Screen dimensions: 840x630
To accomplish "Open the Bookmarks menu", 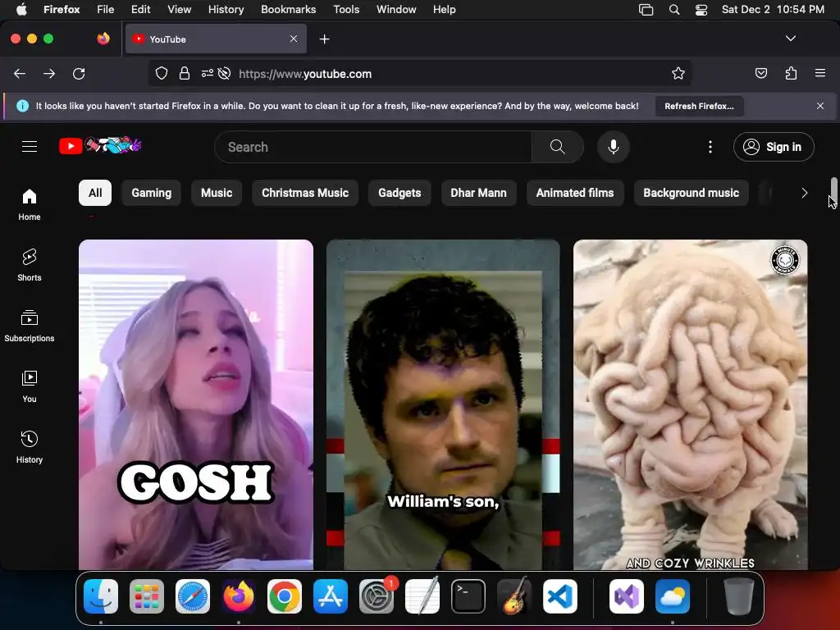I will [x=288, y=9].
